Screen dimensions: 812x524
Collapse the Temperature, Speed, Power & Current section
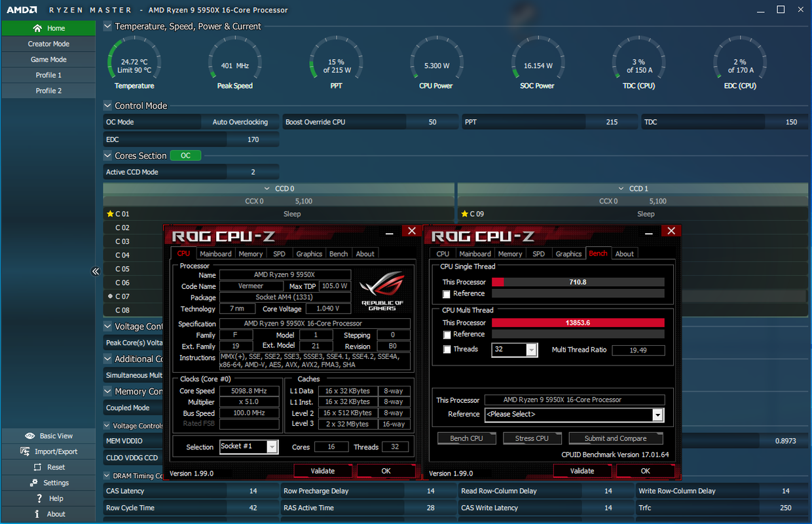(x=107, y=26)
